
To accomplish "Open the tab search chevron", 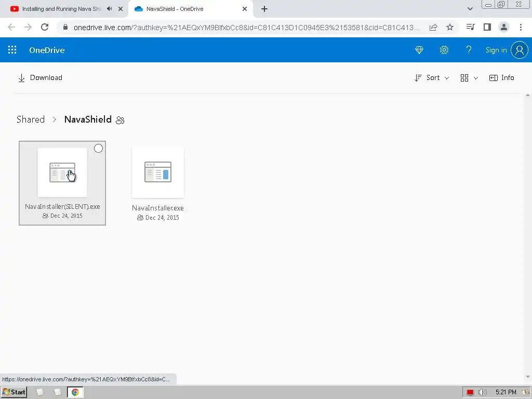I will 470,9.
